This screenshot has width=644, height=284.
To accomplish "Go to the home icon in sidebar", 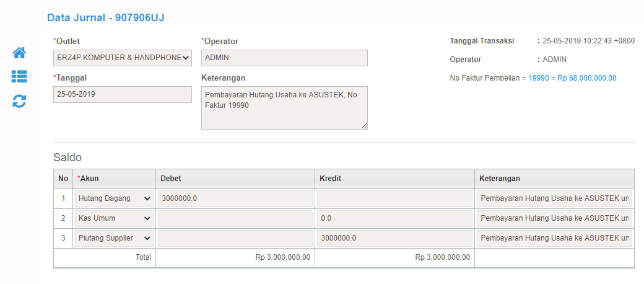I will tap(19, 53).
